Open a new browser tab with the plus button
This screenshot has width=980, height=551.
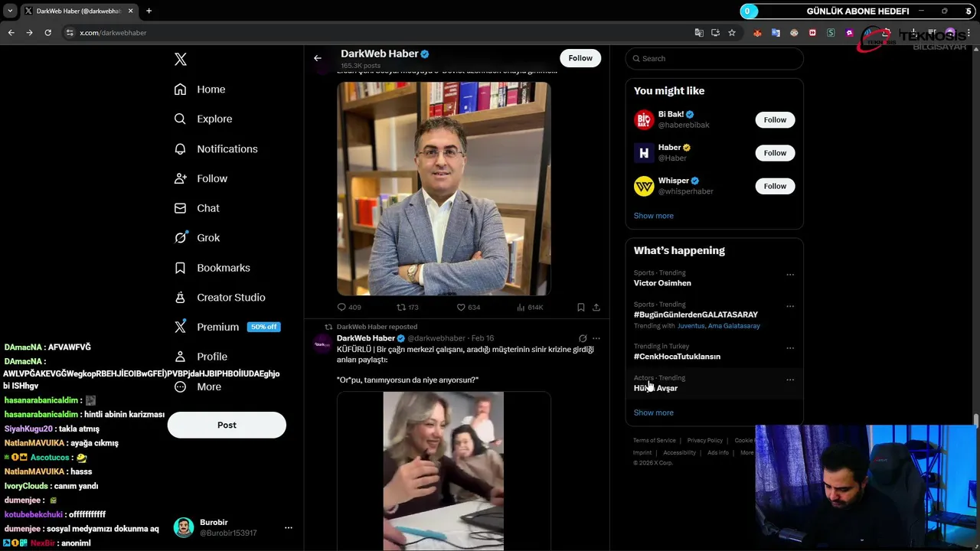(149, 11)
